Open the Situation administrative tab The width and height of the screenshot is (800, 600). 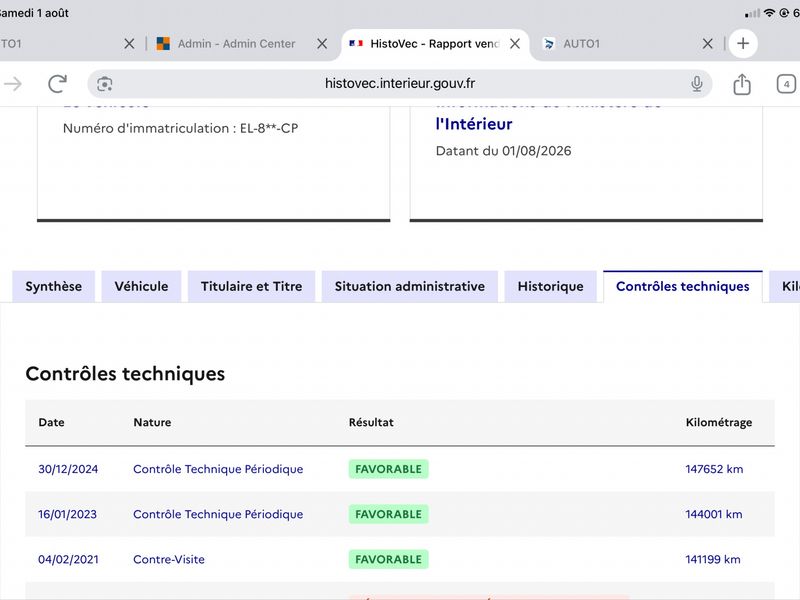pos(410,287)
